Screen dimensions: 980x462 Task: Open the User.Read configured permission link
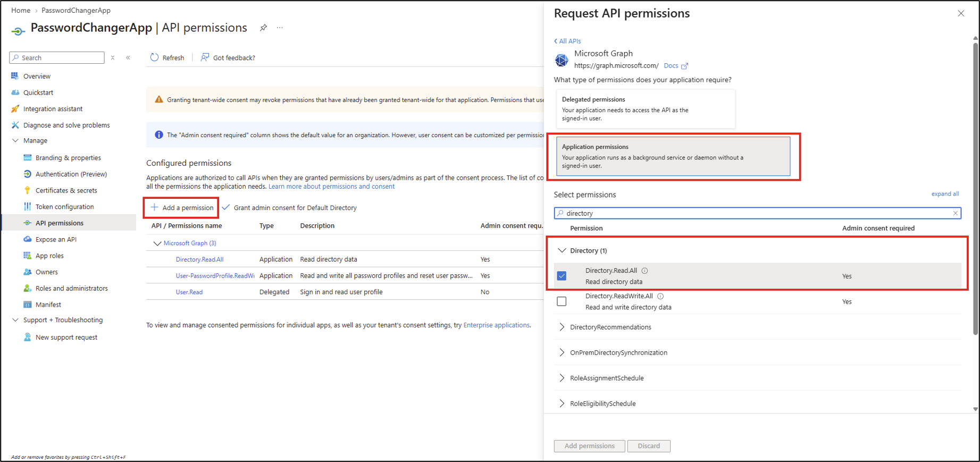click(x=189, y=292)
